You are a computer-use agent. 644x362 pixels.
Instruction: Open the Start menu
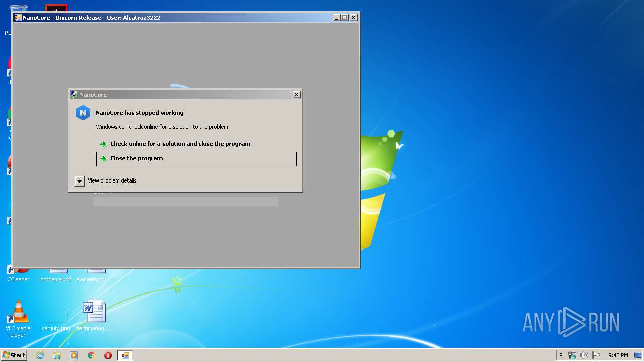point(14,355)
